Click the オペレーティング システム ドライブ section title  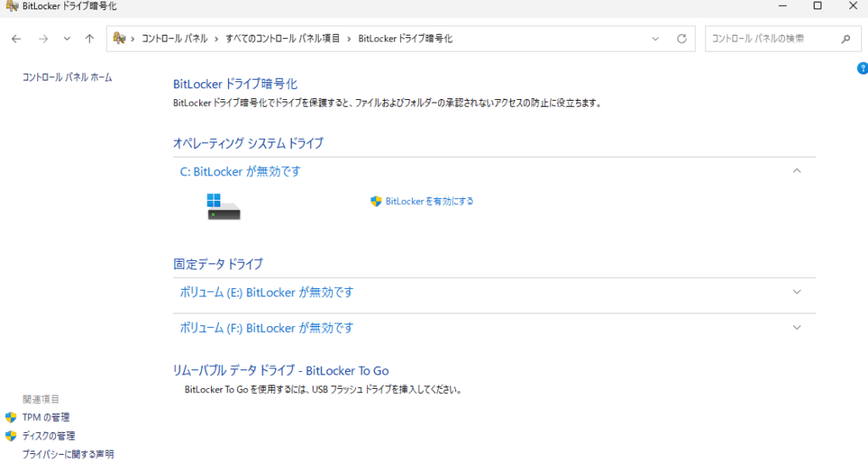[x=248, y=143]
